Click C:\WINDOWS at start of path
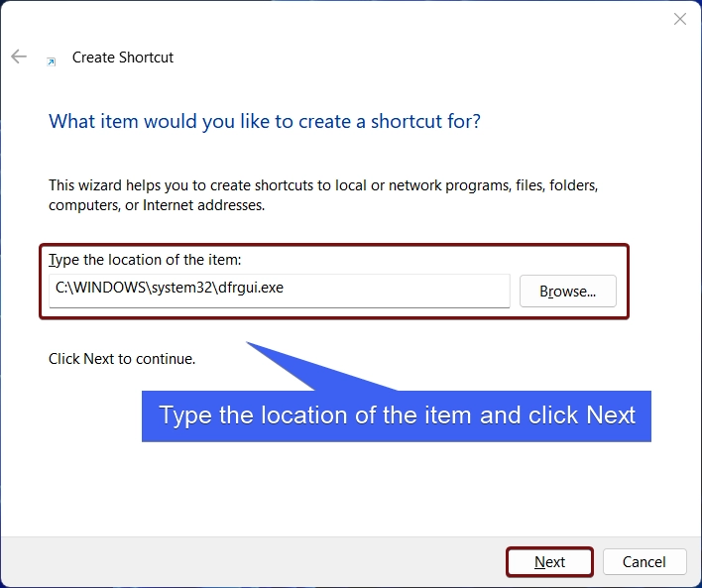Viewport: 702px width, 588px height. 101,288
